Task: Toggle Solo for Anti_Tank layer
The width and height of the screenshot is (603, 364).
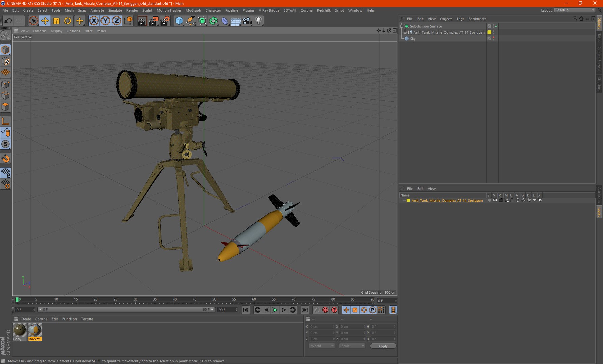Action: [489, 200]
